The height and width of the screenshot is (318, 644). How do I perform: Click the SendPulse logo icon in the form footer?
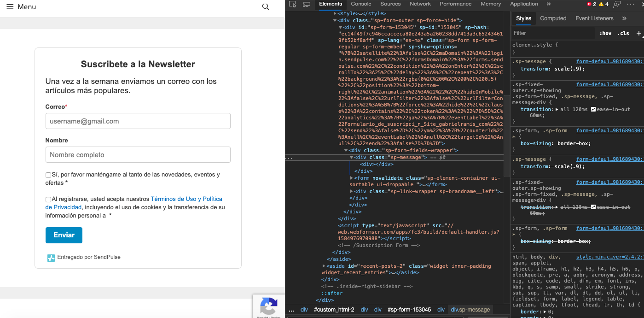[51, 258]
